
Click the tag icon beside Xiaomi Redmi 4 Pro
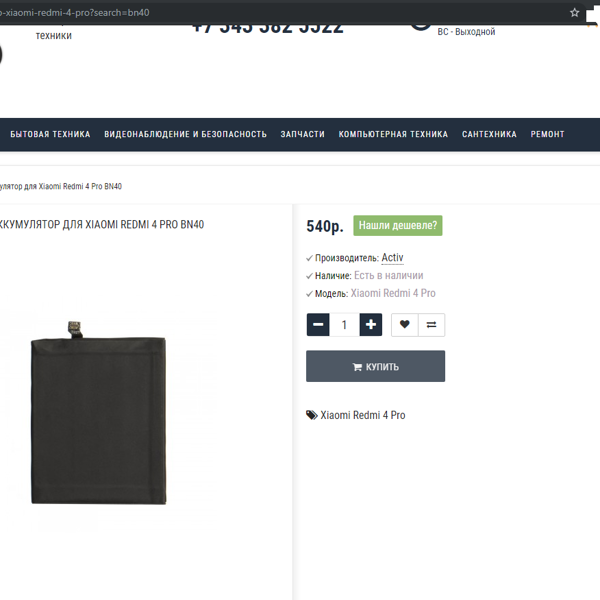coord(311,415)
